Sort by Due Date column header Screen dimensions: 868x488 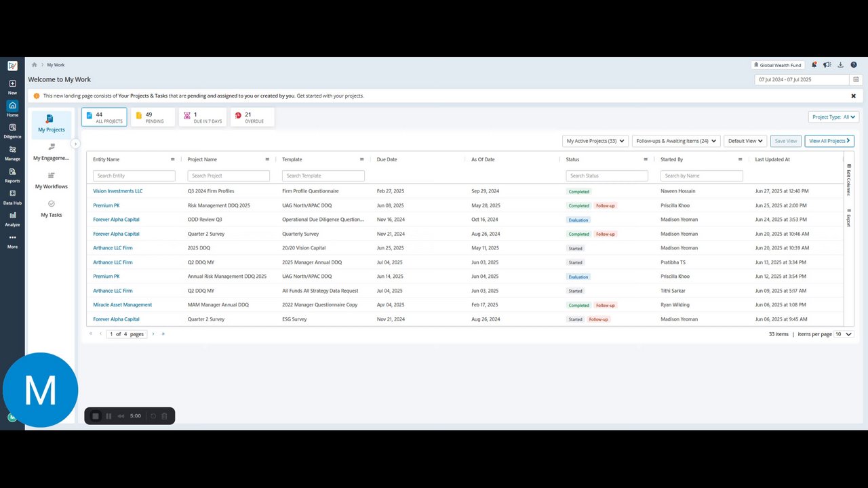point(387,159)
